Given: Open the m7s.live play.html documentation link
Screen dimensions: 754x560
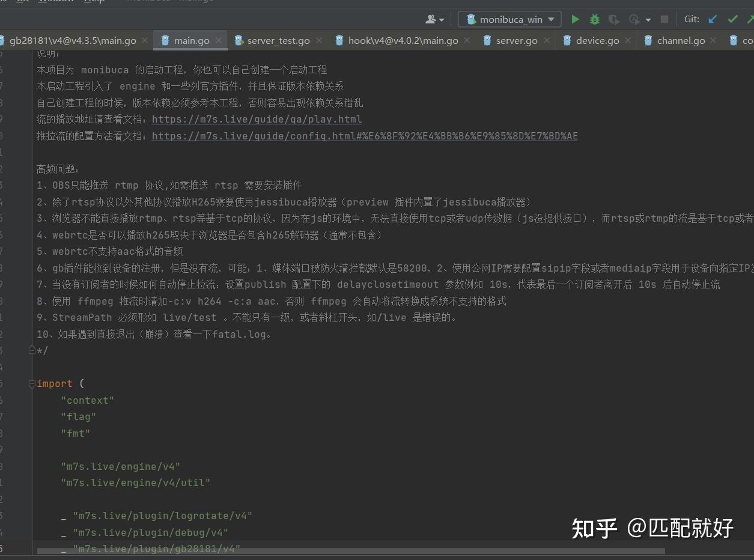Looking at the screenshot, I should coord(257,119).
